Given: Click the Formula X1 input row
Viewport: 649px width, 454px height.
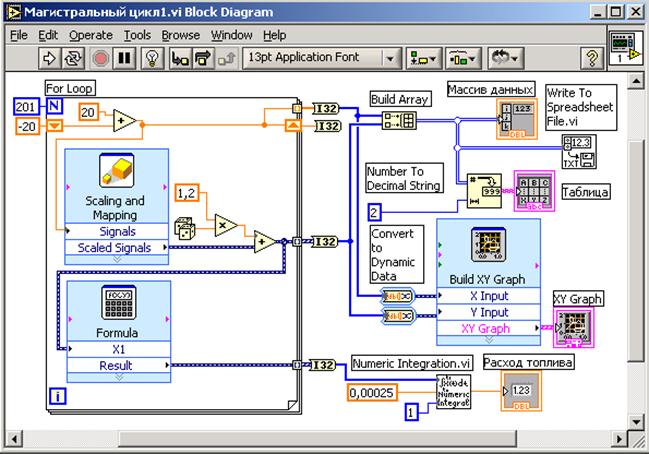Looking at the screenshot, I should (119, 349).
